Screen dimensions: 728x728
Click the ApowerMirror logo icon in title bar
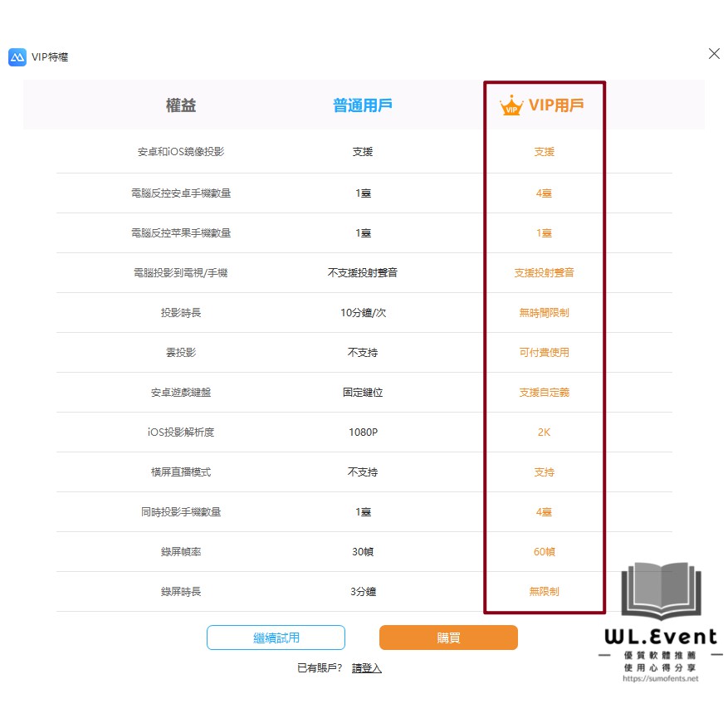click(x=17, y=57)
